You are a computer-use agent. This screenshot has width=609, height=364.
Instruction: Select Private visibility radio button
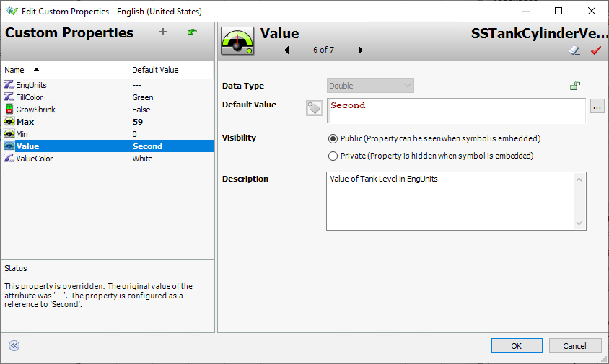click(x=333, y=156)
